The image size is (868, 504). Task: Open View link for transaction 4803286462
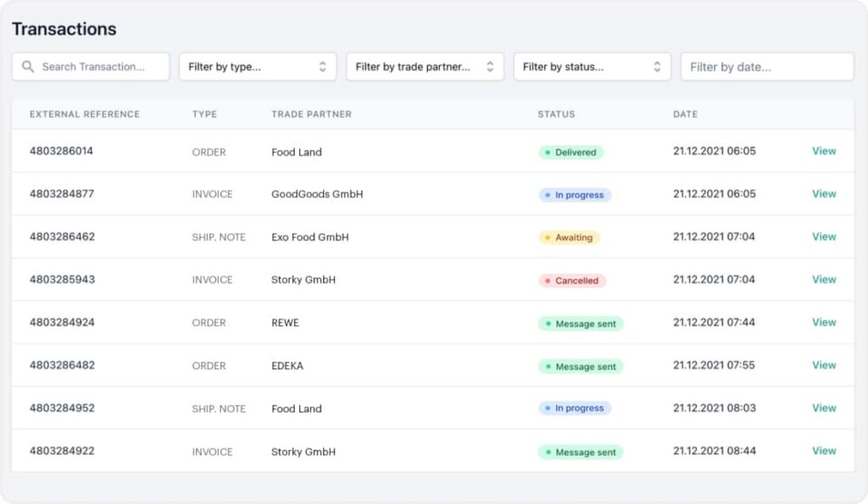click(824, 237)
